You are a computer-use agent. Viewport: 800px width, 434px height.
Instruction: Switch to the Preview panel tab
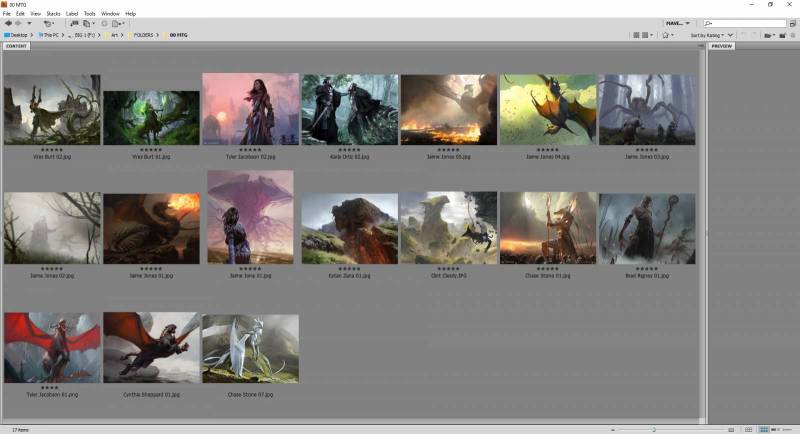[722, 46]
